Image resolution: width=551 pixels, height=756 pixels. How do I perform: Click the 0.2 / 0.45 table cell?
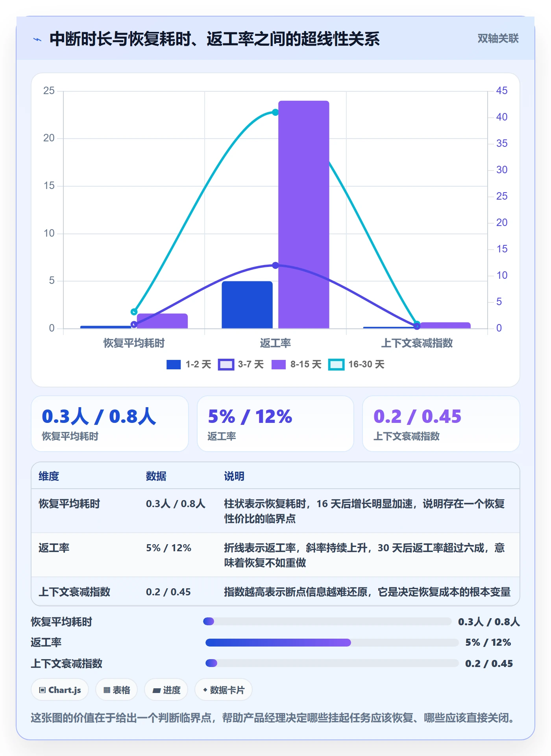(168, 592)
